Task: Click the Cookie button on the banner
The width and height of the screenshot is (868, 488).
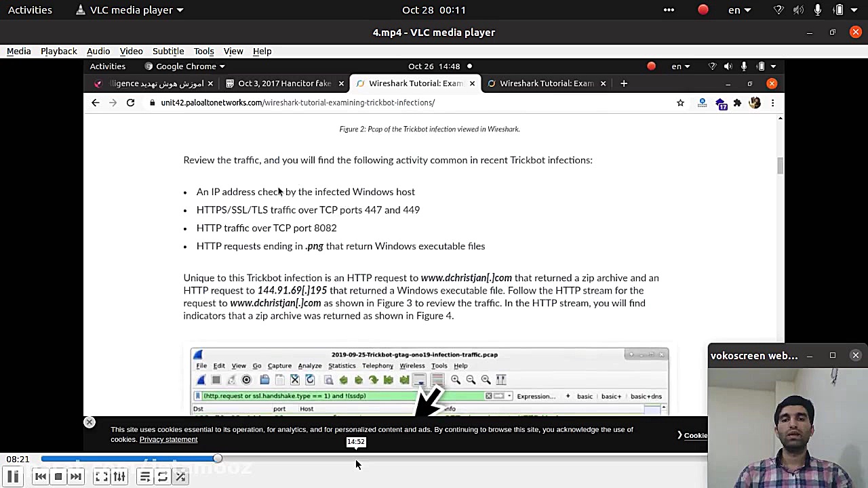Action: point(692,435)
